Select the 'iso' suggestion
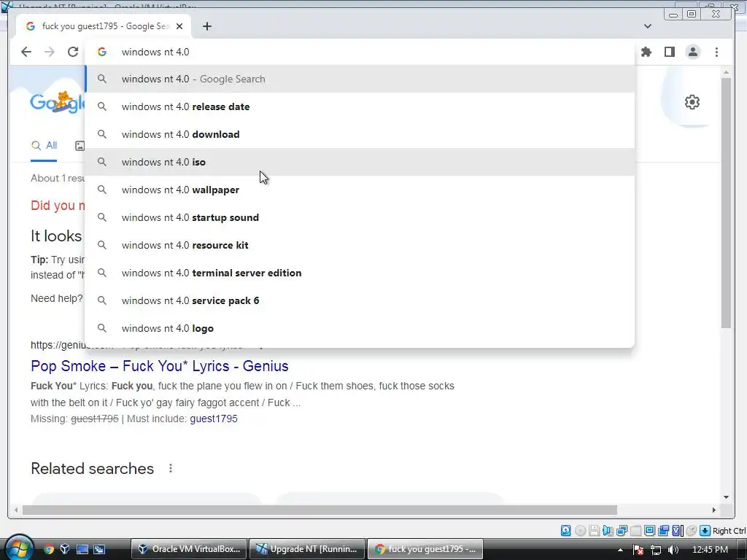 360,162
